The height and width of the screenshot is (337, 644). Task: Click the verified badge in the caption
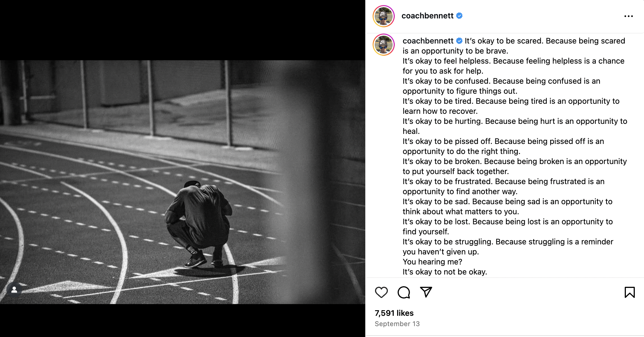tap(459, 41)
